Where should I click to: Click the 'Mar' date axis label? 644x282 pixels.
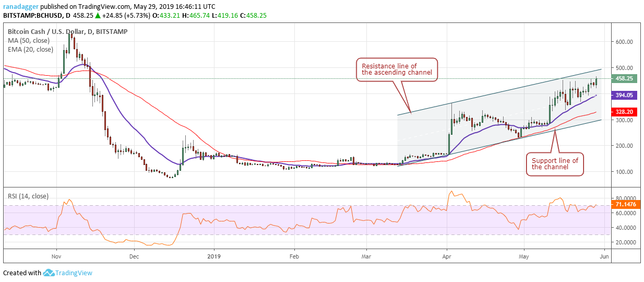(x=366, y=256)
